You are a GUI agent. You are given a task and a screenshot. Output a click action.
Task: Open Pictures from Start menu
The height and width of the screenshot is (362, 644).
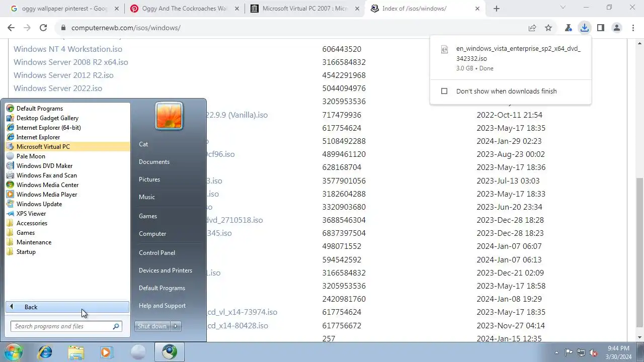click(x=149, y=179)
